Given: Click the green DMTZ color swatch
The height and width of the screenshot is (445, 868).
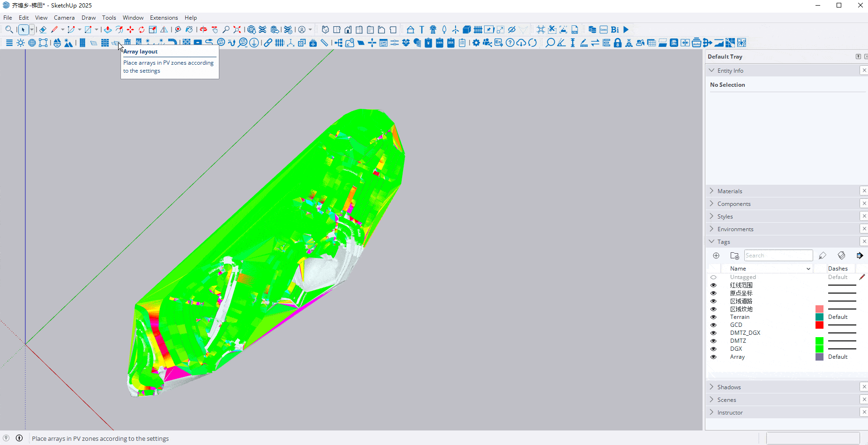Looking at the screenshot, I should (x=819, y=341).
